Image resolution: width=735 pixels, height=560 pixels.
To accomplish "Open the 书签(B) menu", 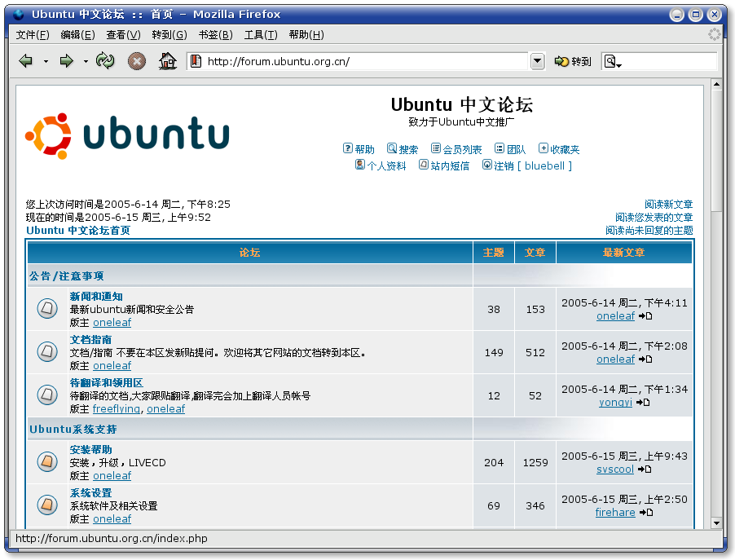I will tap(215, 35).
